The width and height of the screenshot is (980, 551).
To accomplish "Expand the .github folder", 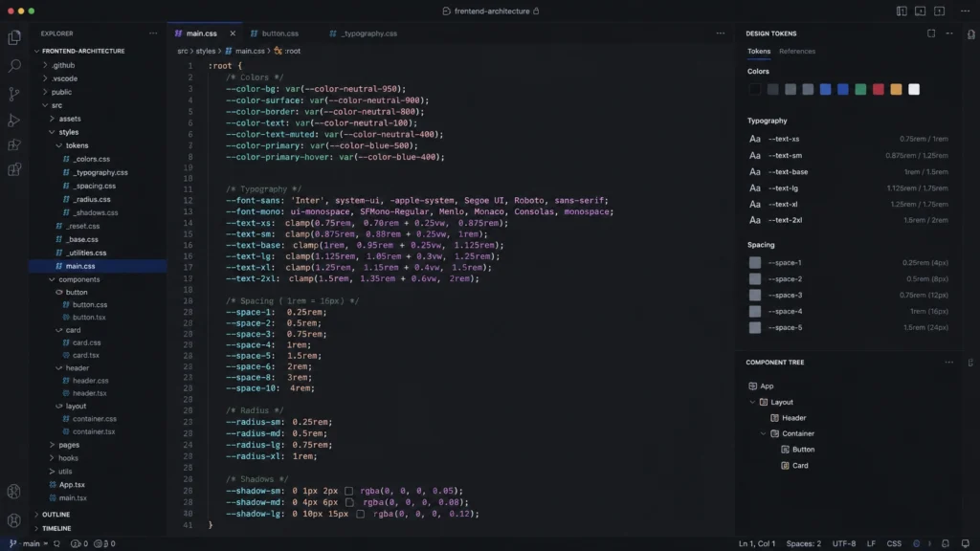I will (x=45, y=65).
